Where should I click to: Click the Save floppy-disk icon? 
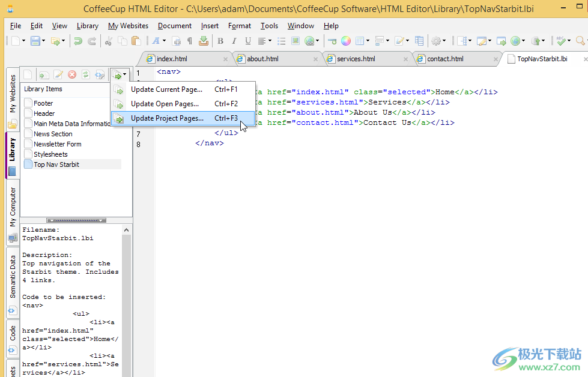click(x=35, y=41)
